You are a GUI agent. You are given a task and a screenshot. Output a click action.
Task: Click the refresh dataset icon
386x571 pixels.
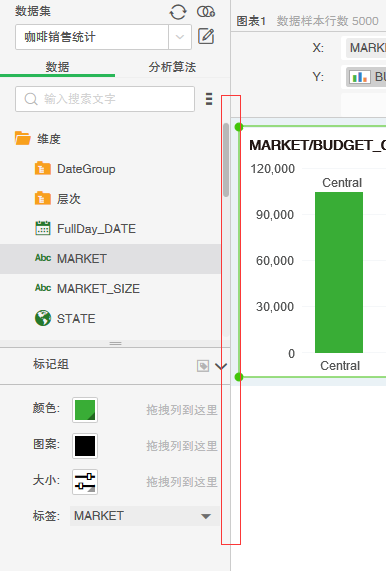(178, 12)
